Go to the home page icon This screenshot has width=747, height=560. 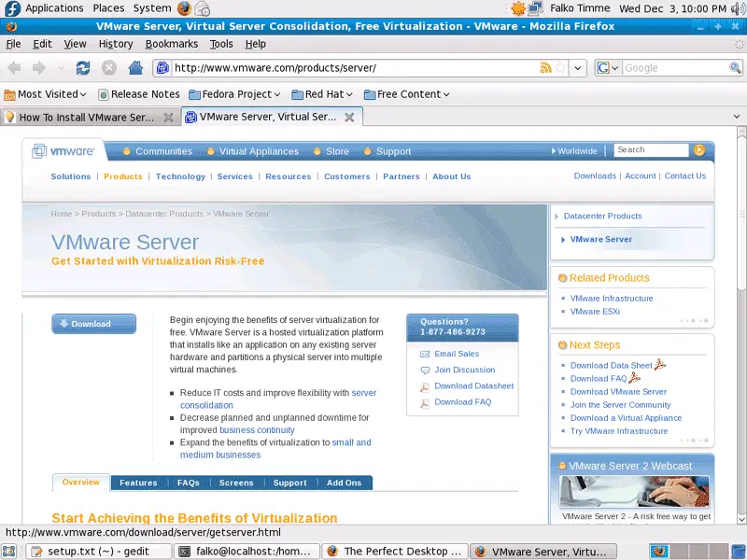tap(135, 68)
